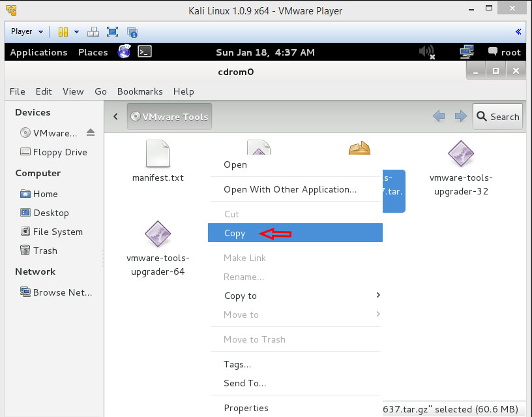Launch Iceweasel browser from top panel
Viewport: 532px width, 417px height.
tap(124, 52)
